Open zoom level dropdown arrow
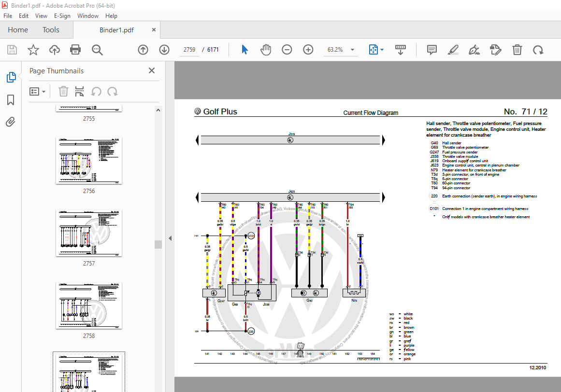Screen dimensions: 561x392 pyautogui.click(x=352, y=50)
